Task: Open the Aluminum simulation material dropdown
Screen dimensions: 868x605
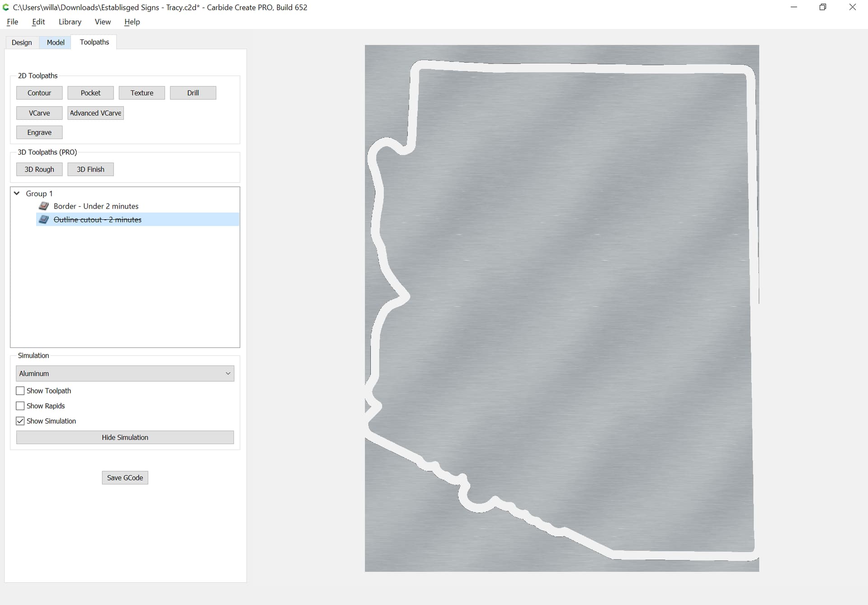Action: 125,373
